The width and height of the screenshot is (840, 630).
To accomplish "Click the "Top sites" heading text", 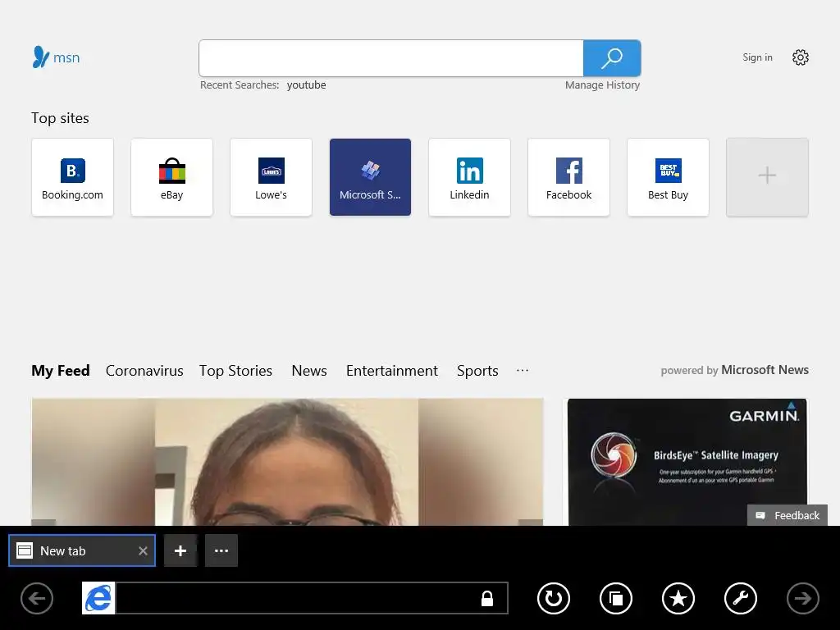I will pos(60,118).
